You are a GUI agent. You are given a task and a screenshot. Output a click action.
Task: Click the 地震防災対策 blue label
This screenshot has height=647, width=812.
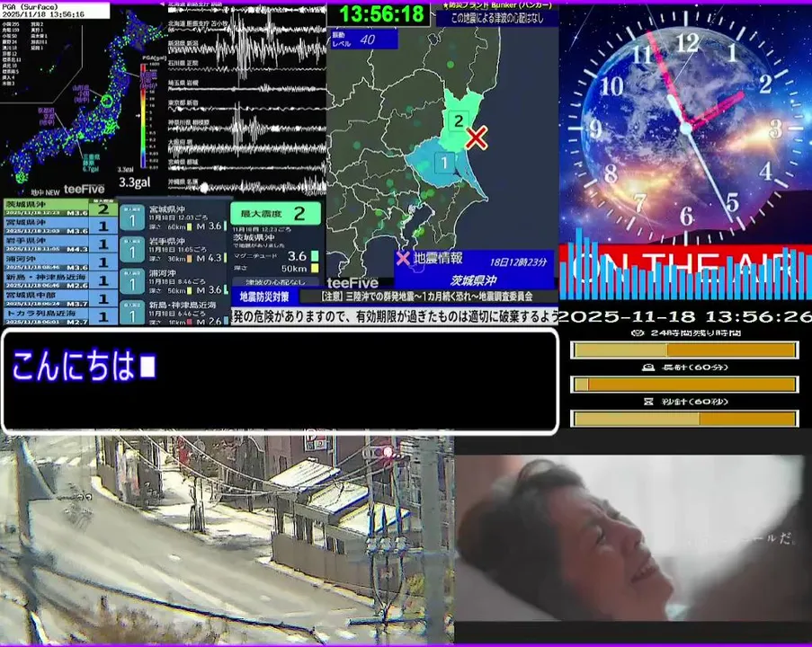click(x=264, y=297)
